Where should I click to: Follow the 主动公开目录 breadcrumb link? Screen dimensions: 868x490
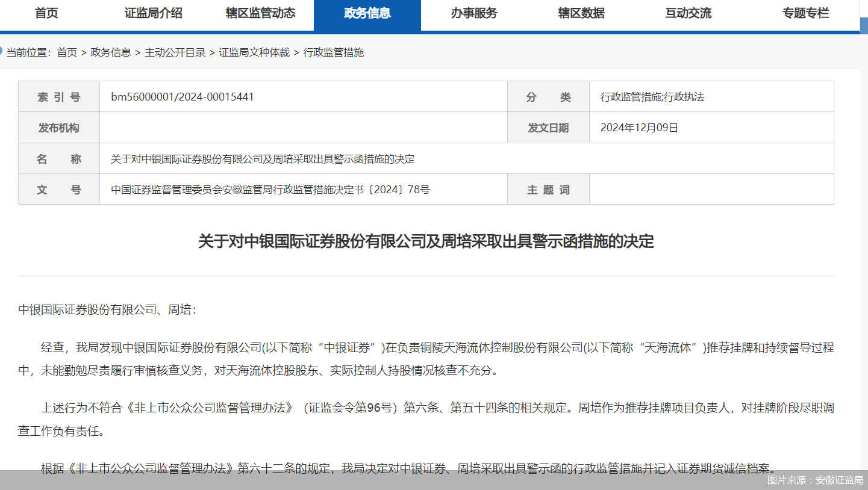click(x=175, y=52)
